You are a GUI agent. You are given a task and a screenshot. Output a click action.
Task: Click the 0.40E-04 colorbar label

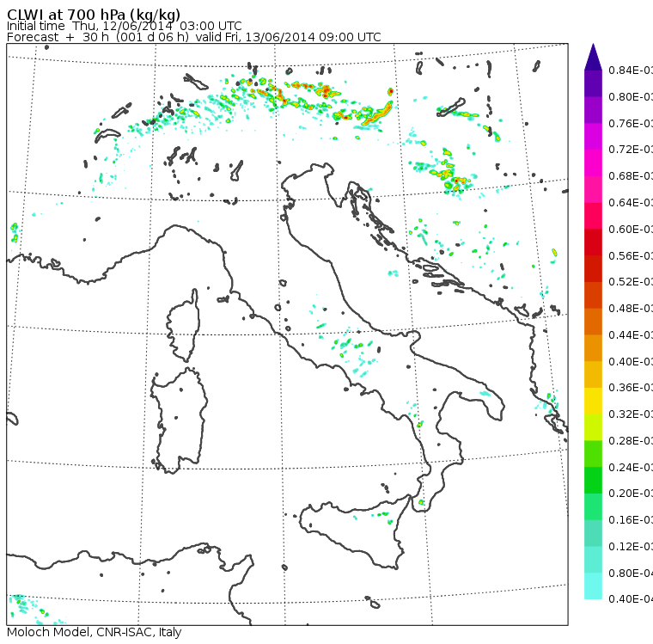(631, 599)
